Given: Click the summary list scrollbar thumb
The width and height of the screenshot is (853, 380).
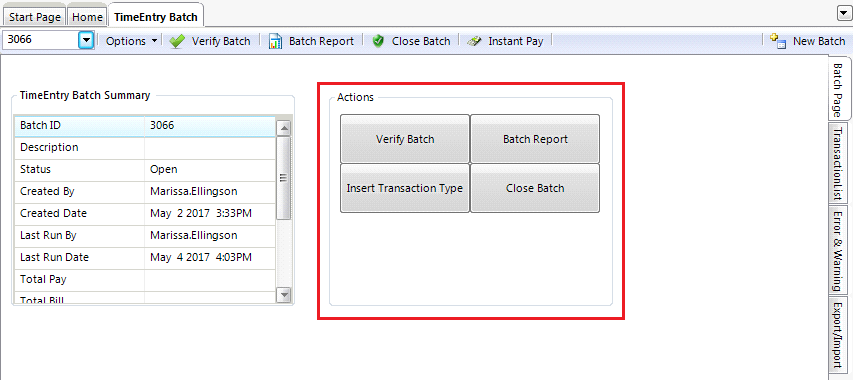Looking at the screenshot, I should 284,177.
